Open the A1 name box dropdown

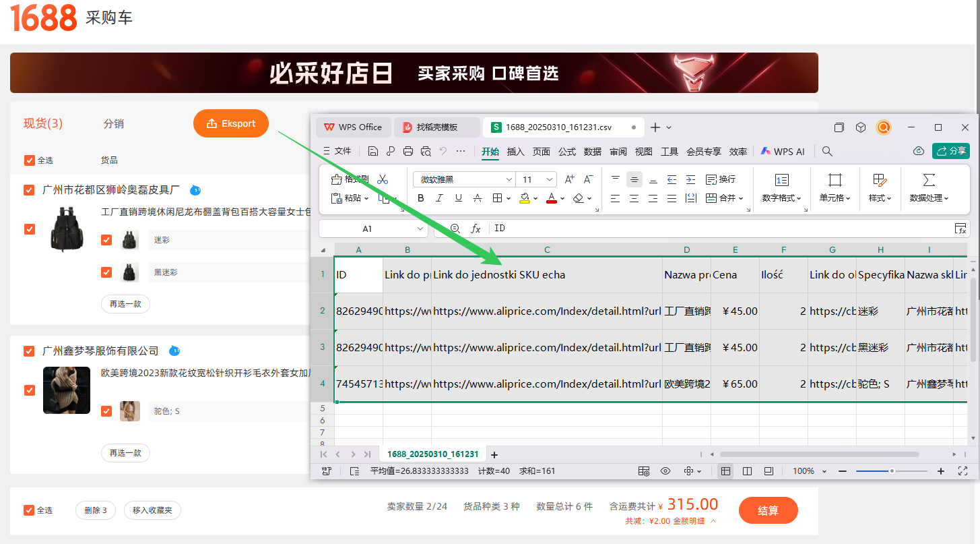click(420, 229)
